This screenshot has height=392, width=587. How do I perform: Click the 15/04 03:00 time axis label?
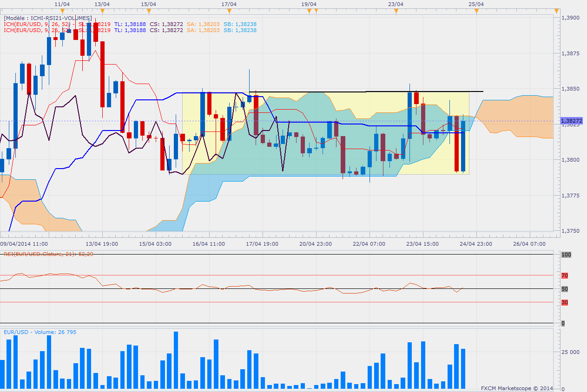tap(156, 243)
